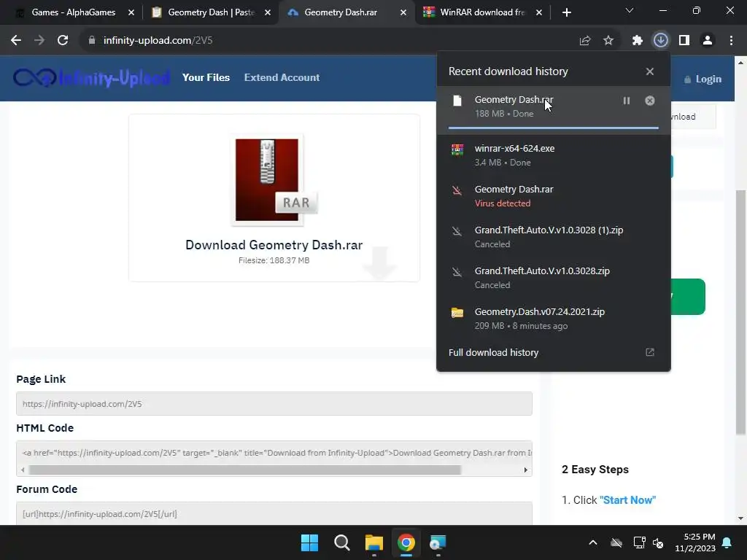Close the WinRAR download tab
Screen dimensions: 747x560
tap(539, 12)
